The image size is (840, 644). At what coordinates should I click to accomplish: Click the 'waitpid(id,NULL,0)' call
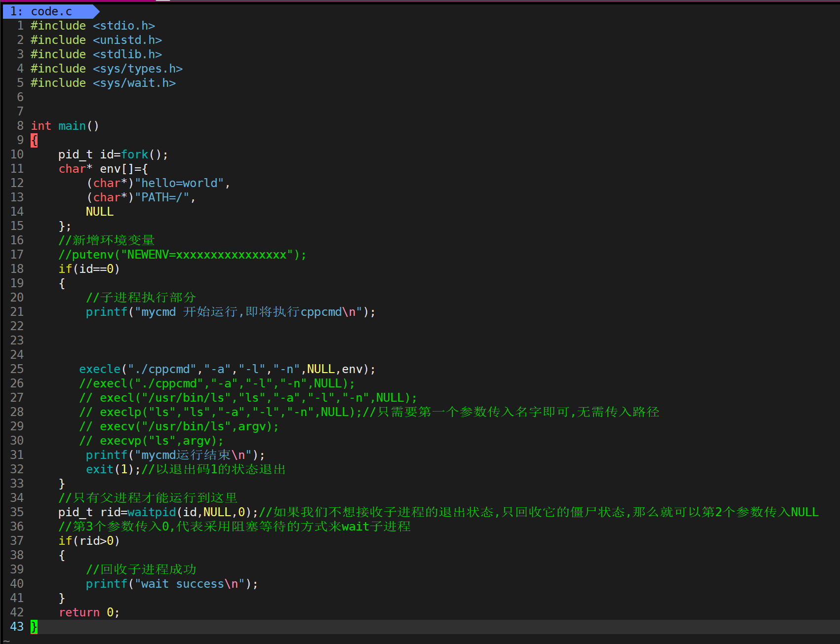pyautogui.click(x=189, y=512)
